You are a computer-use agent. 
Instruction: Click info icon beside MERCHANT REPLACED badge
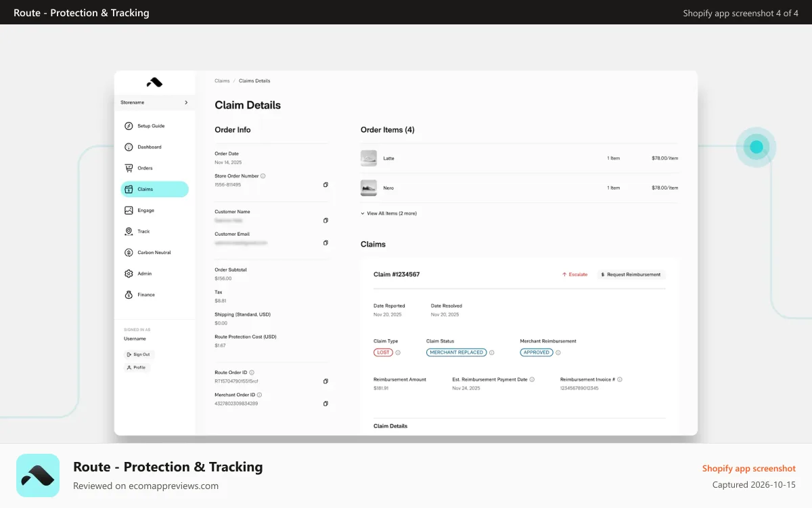point(491,352)
